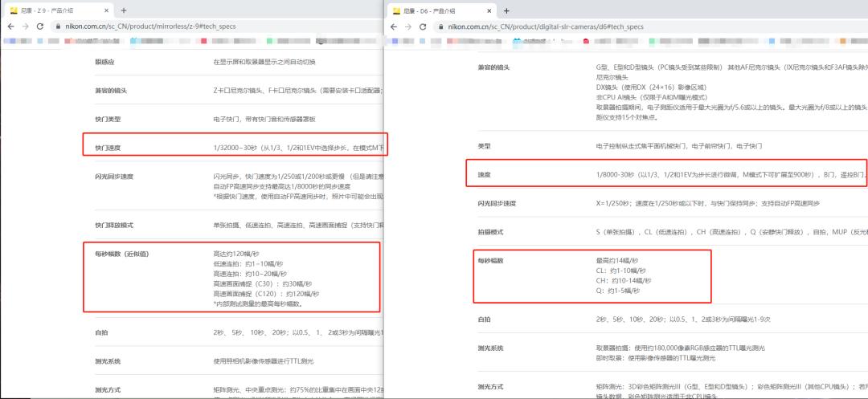Click the 类型 label in the D6 page
The width and height of the screenshot is (868, 399).
[485, 146]
